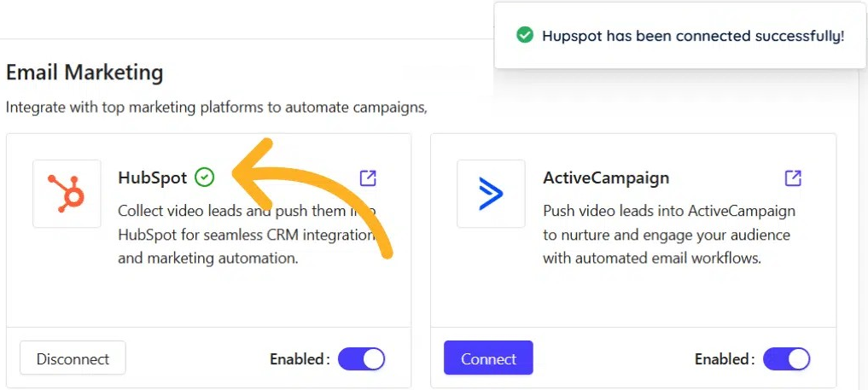Click the green connected checkmark beside HubSpot

204,178
